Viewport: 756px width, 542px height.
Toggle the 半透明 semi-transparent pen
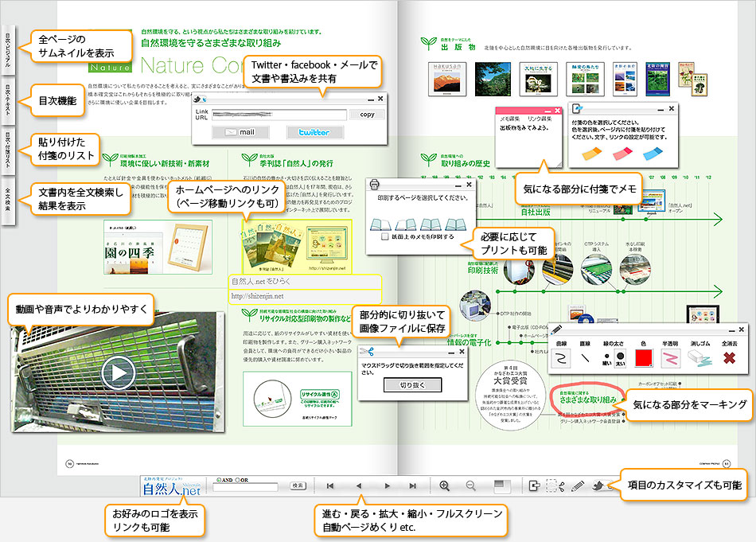[671, 358]
